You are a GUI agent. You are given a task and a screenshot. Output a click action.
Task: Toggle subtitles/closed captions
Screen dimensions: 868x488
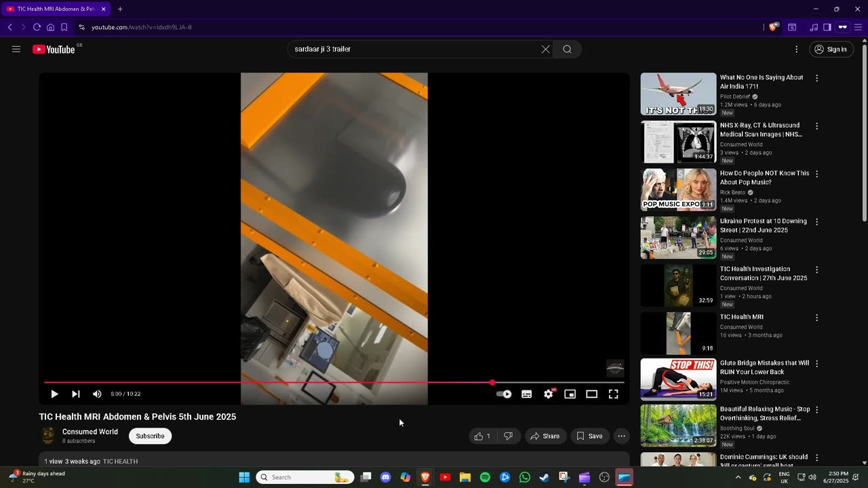(x=526, y=394)
